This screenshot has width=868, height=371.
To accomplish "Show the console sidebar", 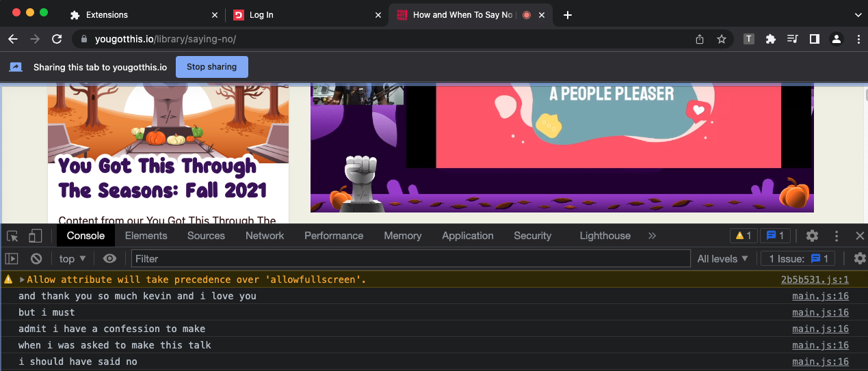I will [x=12, y=258].
